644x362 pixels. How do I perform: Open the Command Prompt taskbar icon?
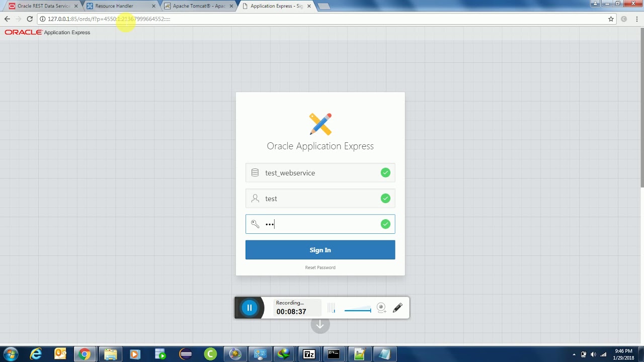click(334, 354)
